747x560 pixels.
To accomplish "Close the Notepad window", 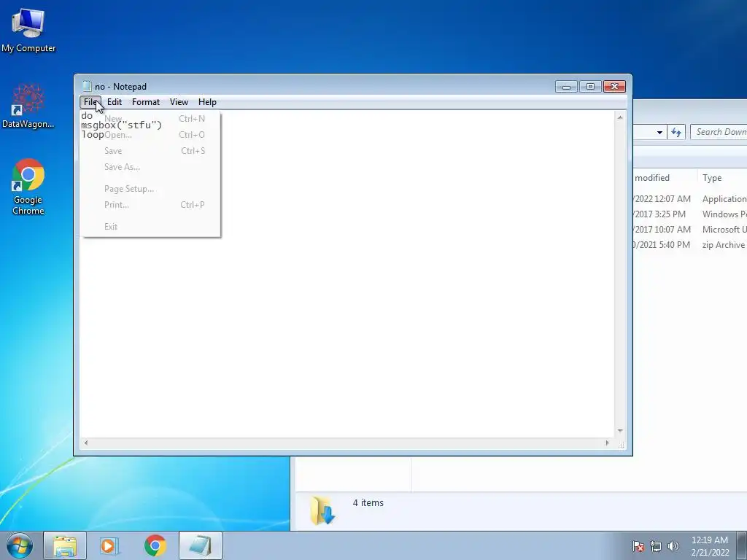I will tap(614, 86).
